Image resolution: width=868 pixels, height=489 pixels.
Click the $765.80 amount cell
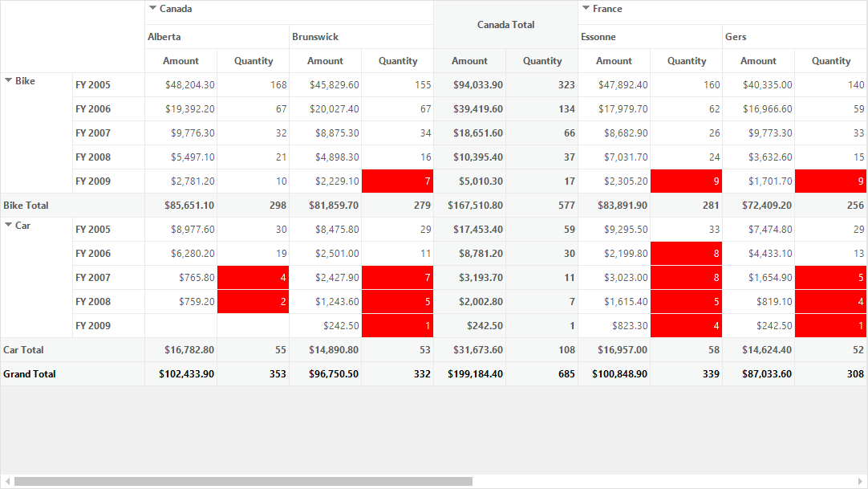181,278
